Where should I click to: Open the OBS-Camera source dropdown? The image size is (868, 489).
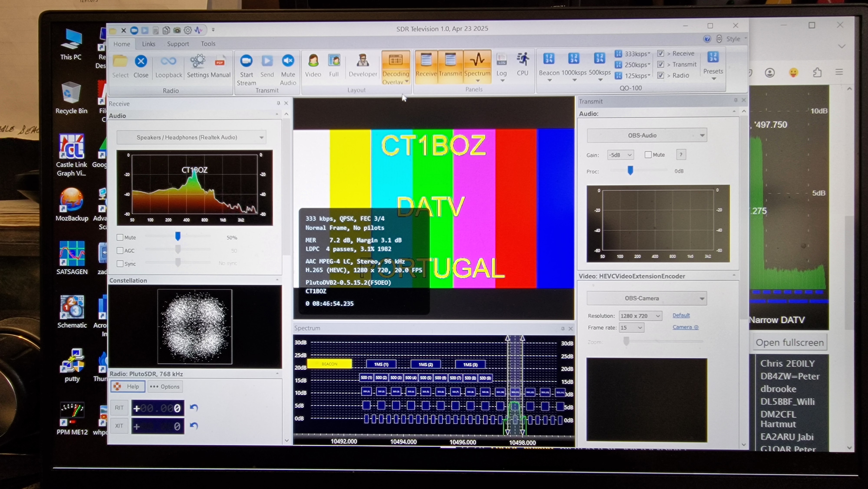pyautogui.click(x=647, y=298)
